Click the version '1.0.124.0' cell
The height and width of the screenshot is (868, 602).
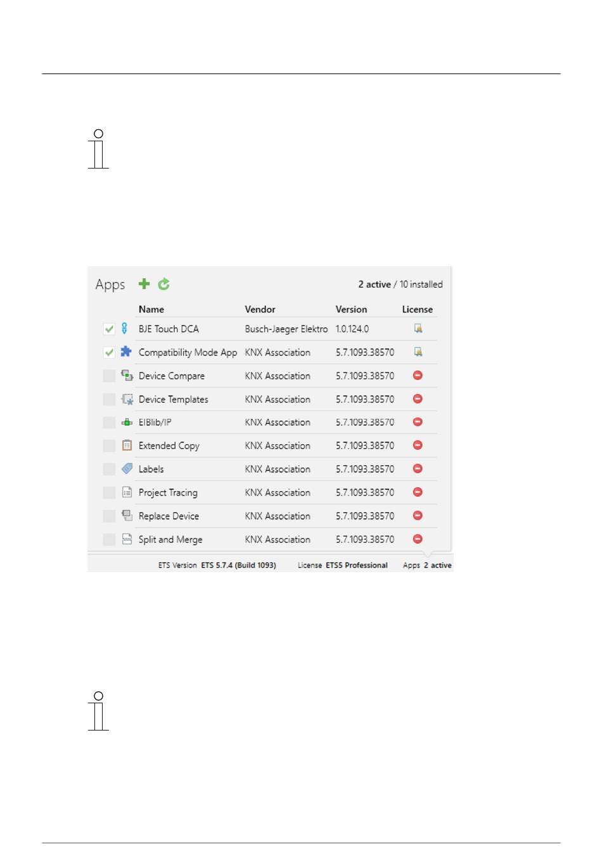[352, 329]
